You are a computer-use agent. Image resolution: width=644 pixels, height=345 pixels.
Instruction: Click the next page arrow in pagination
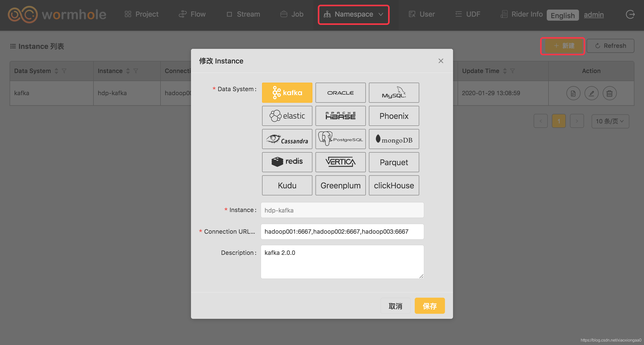pyautogui.click(x=577, y=121)
